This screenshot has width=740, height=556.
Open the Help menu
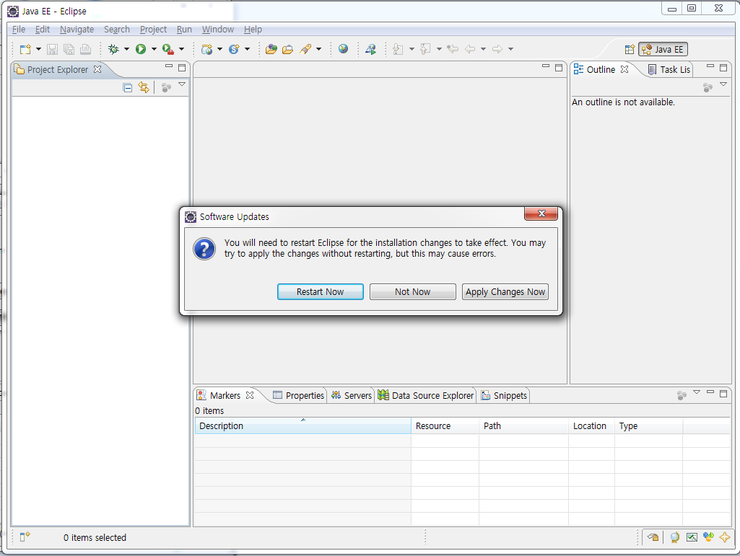coord(252,29)
